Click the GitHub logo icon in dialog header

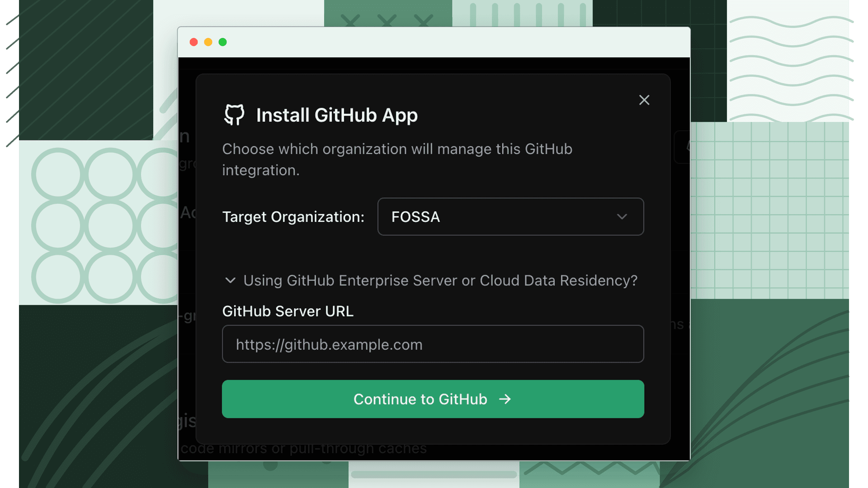tap(234, 115)
